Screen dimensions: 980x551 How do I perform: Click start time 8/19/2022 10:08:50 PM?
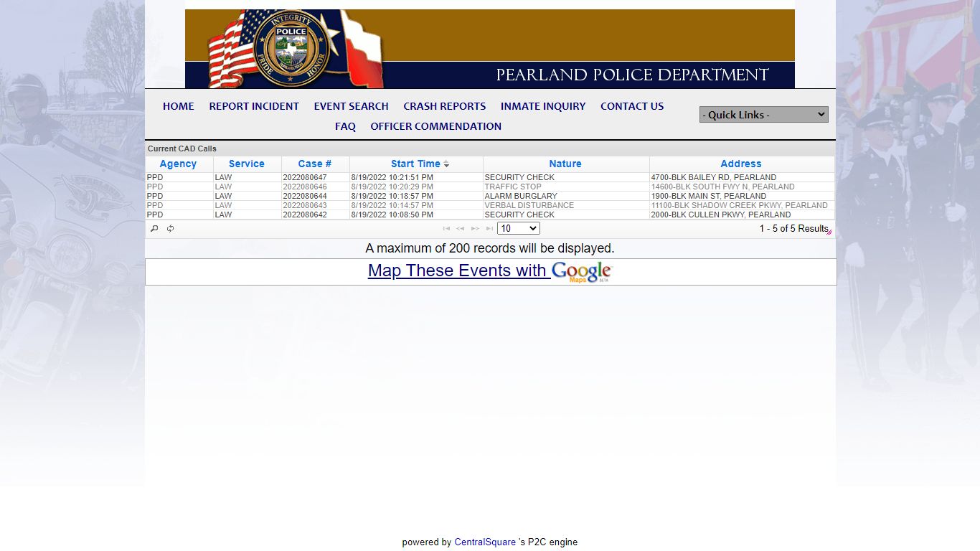392,215
